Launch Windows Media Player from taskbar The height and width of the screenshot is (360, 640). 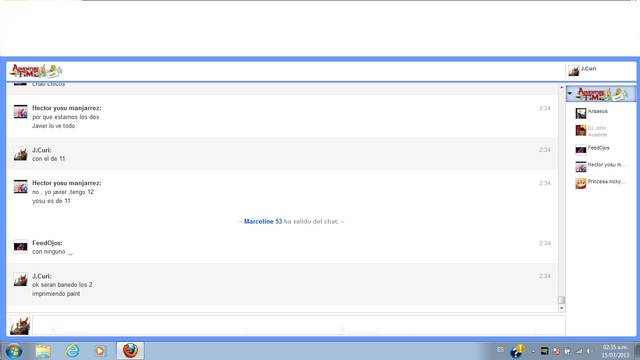pos(100,351)
